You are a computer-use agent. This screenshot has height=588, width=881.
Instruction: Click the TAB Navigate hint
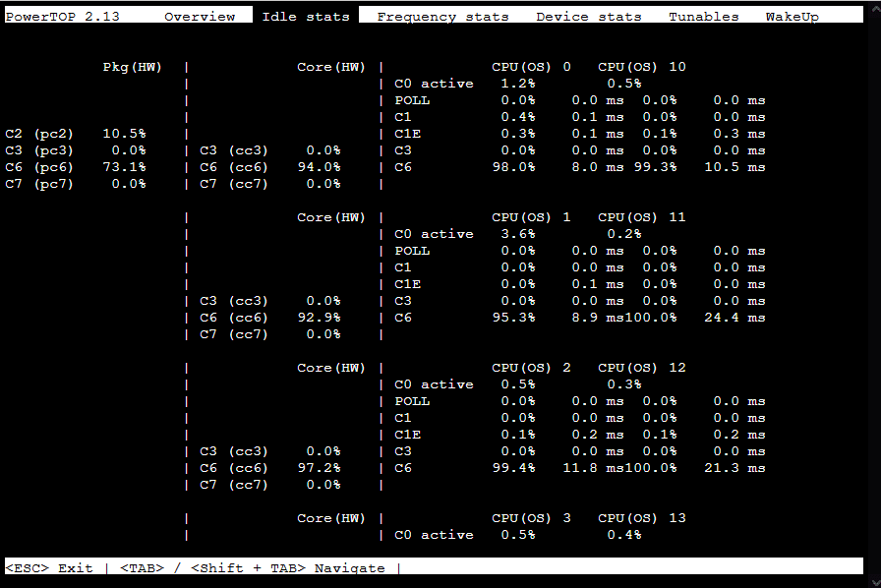[x=253, y=567]
